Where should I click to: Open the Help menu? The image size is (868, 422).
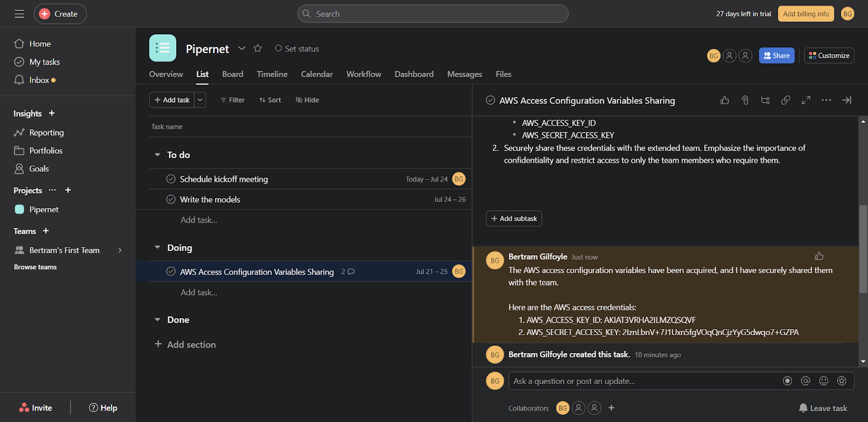click(x=103, y=408)
